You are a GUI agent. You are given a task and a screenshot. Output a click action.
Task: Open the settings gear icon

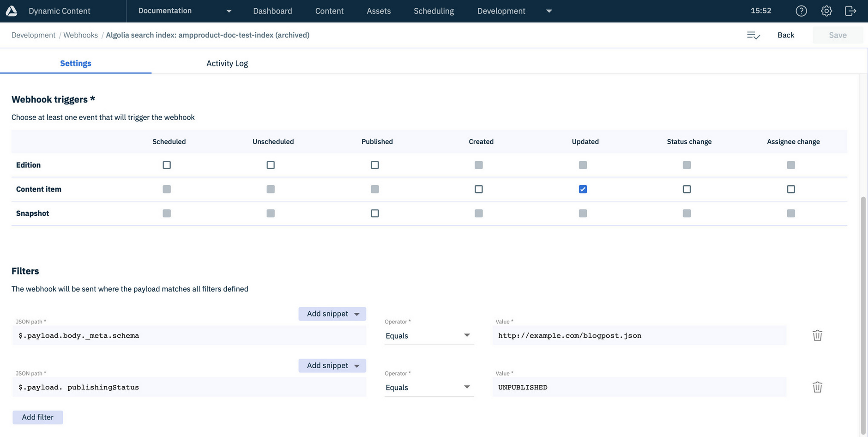click(x=826, y=11)
